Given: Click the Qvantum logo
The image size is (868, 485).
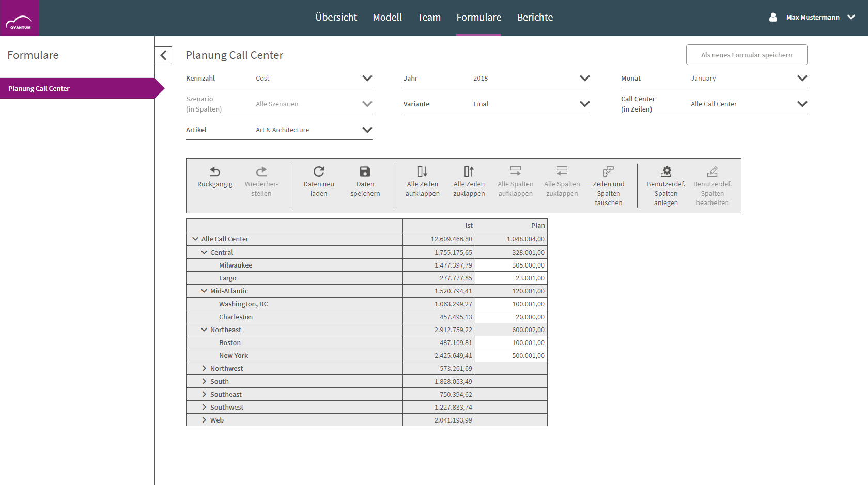Looking at the screenshot, I should pyautogui.click(x=20, y=18).
